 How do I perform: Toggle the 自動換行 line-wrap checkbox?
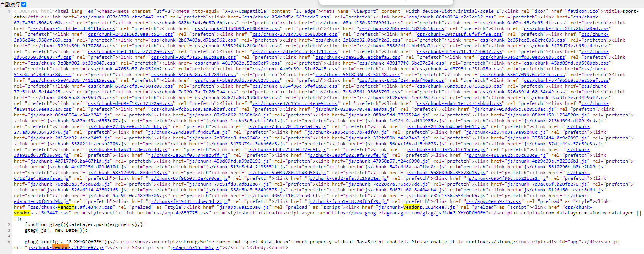(x=24, y=4)
